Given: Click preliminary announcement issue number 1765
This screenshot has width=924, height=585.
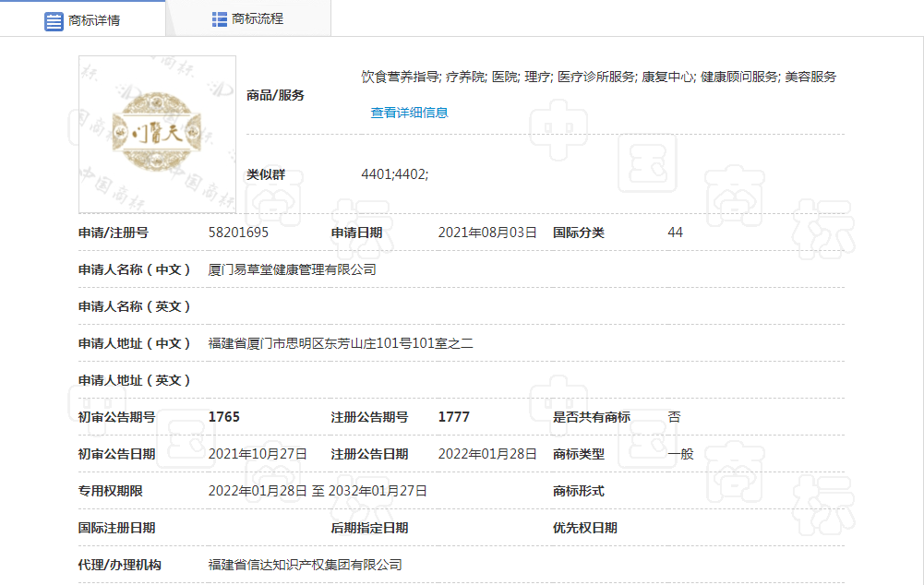Looking at the screenshot, I should click(x=224, y=417).
